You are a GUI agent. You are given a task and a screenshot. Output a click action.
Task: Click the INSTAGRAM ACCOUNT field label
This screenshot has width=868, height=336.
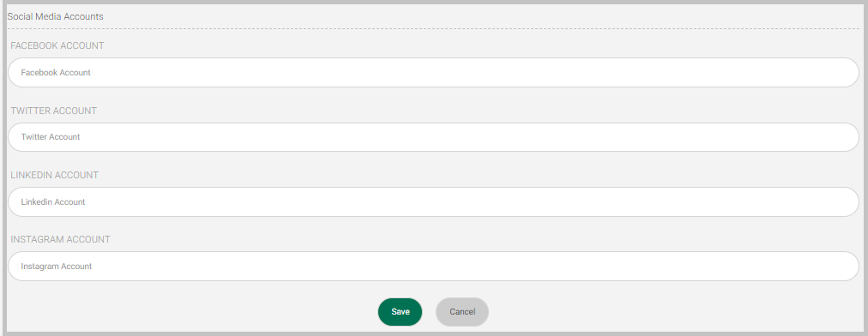(60, 240)
